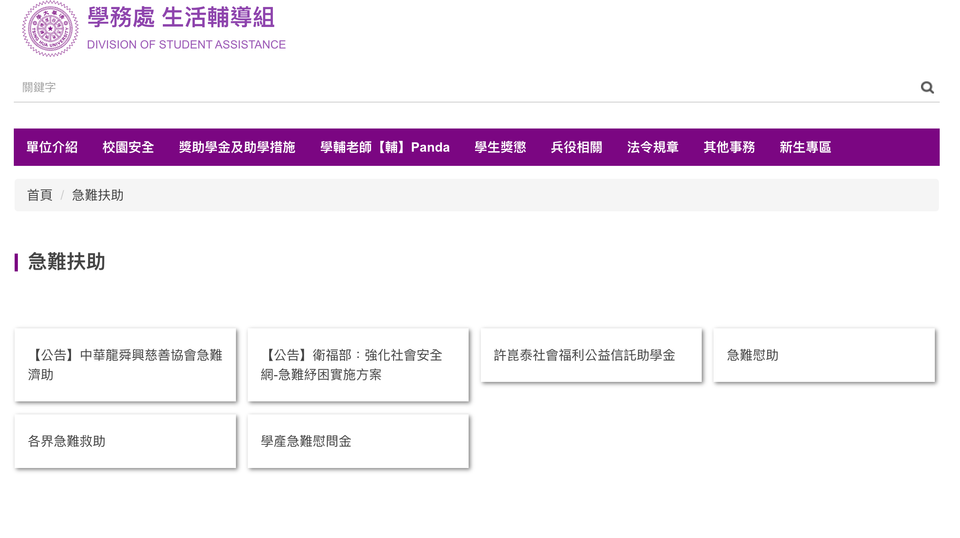Click the search magnifier icon
The image size is (960, 538).
click(x=927, y=87)
